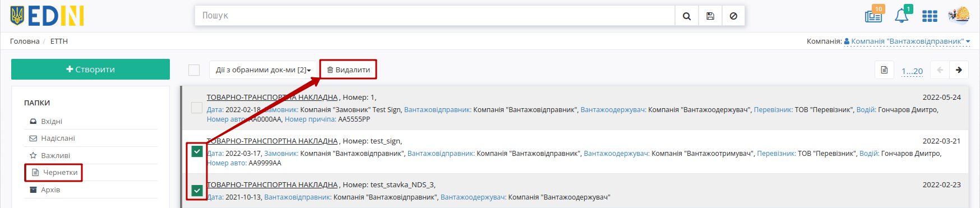Viewport: 980px width, 208px height.
Task: Save the search using the floppy icon
Action: tap(710, 16)
